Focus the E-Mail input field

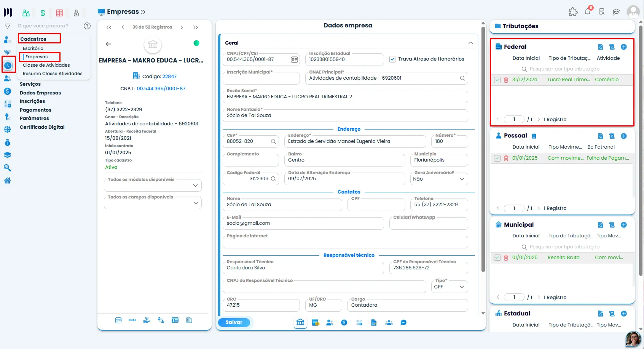[303, 223]
